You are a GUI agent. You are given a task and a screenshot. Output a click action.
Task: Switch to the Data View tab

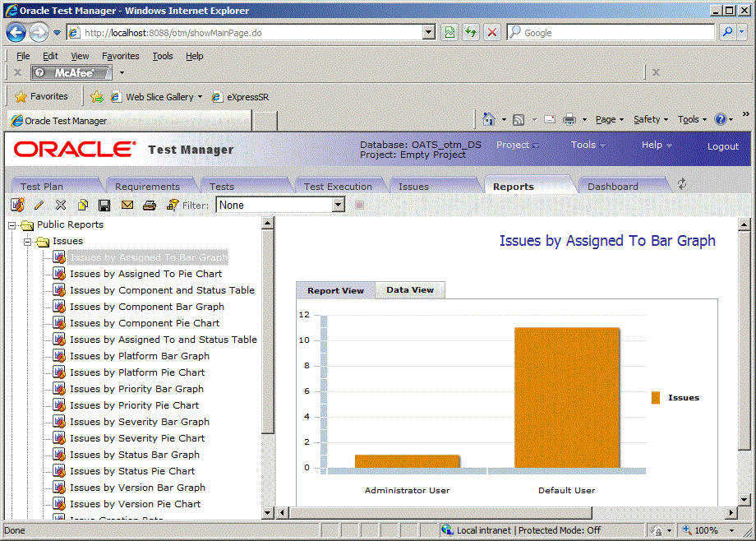(x=410, y=290)
